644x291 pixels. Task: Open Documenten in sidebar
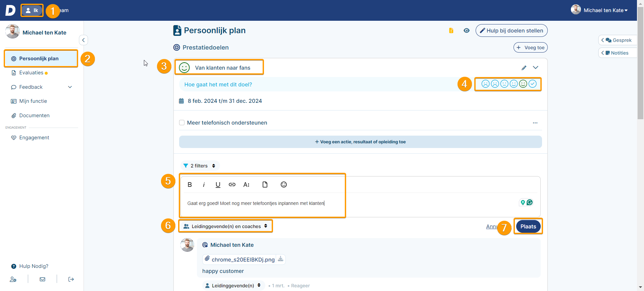coord(34,116)
